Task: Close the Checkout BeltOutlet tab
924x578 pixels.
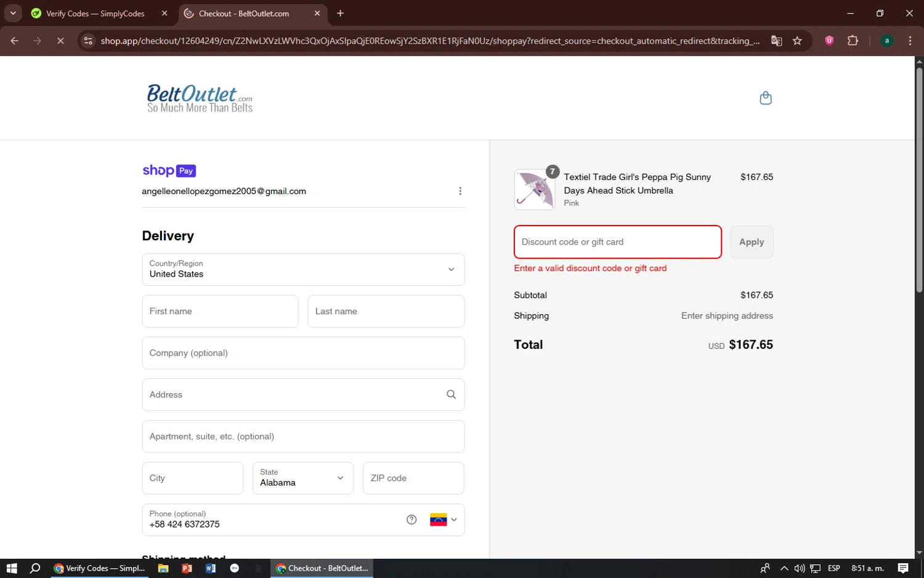Action: pyautogui.click(x=317, y=13)
